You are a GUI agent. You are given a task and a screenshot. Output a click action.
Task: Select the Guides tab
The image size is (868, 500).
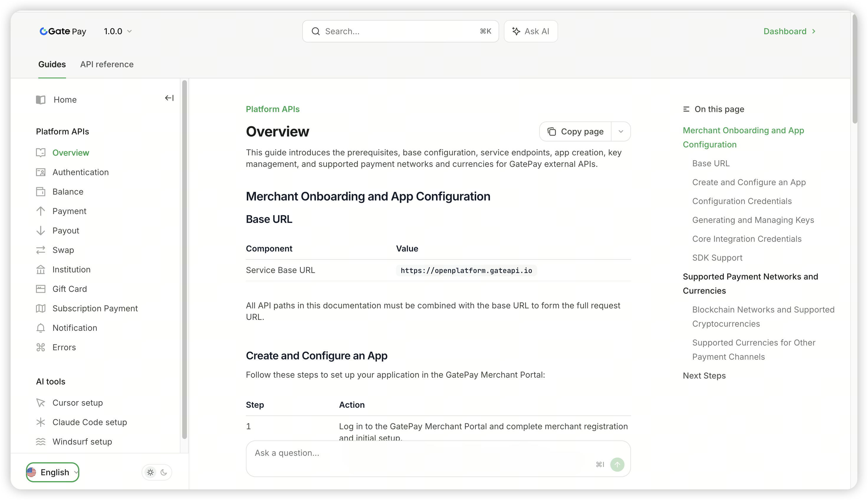point(52,64)
